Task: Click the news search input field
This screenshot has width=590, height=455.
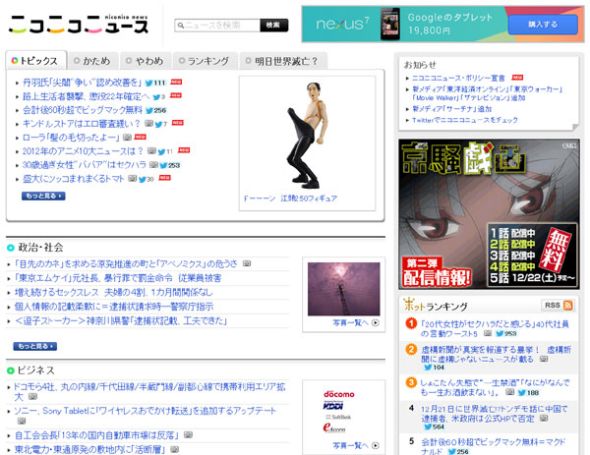Action: (x=217, y=25)
